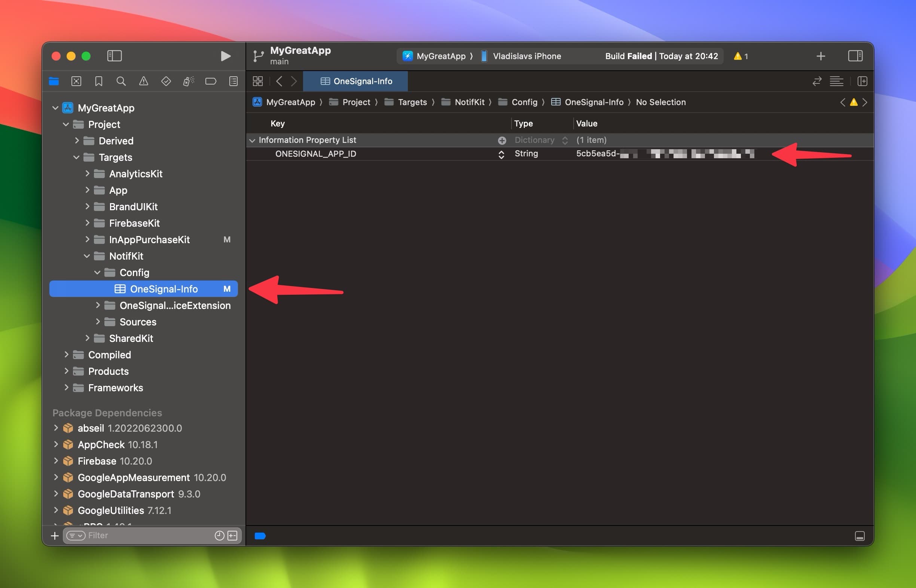916x588 pixels.
Task: Add item with plus on property list row
Action: [x=502, y=140]
